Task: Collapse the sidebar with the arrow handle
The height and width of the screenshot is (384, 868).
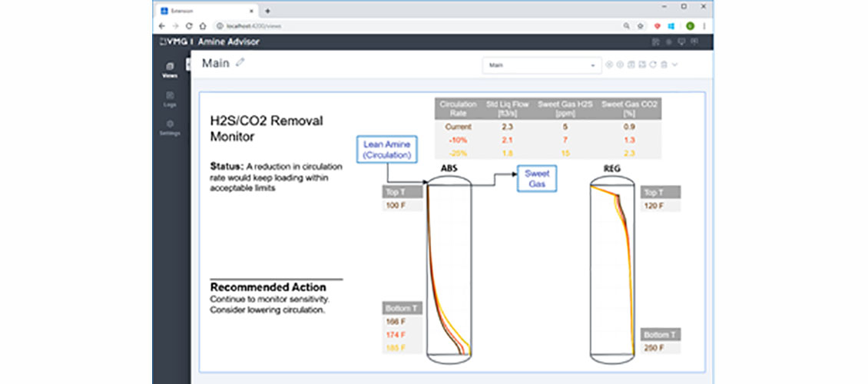Action: [x=188, y=65]
